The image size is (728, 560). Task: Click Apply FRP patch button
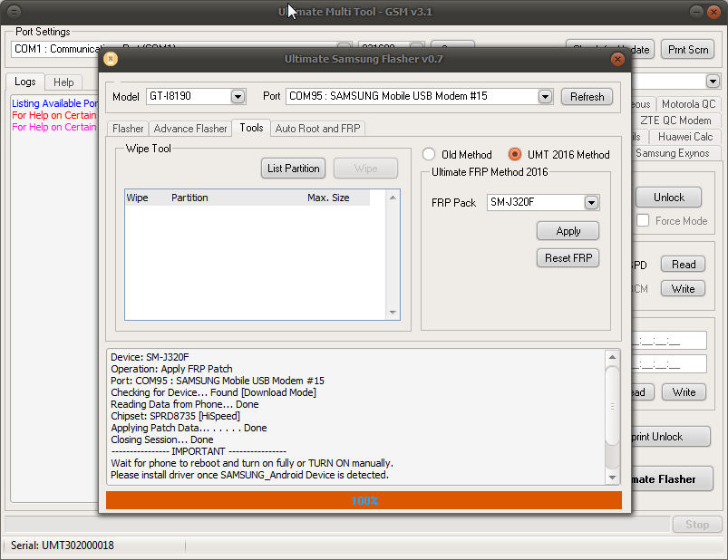(568, 231)
